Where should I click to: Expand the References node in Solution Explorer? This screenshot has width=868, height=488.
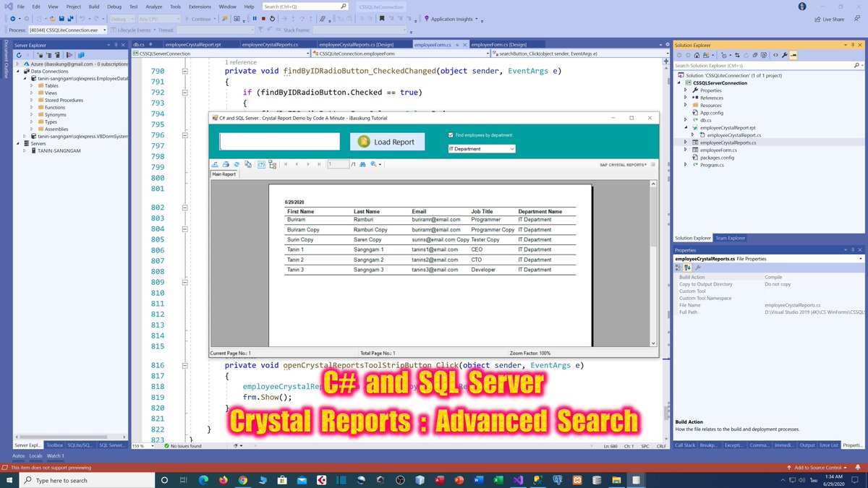coord(686,98)
